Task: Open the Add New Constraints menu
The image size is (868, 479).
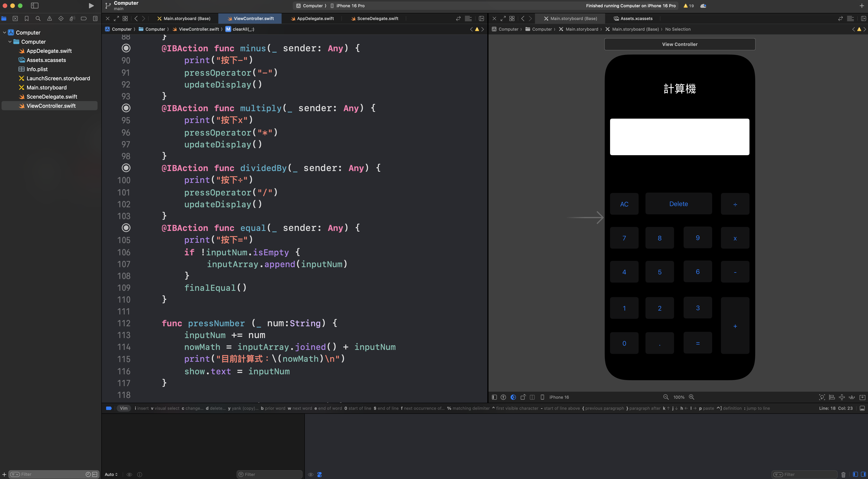Action: coord(842,397)
